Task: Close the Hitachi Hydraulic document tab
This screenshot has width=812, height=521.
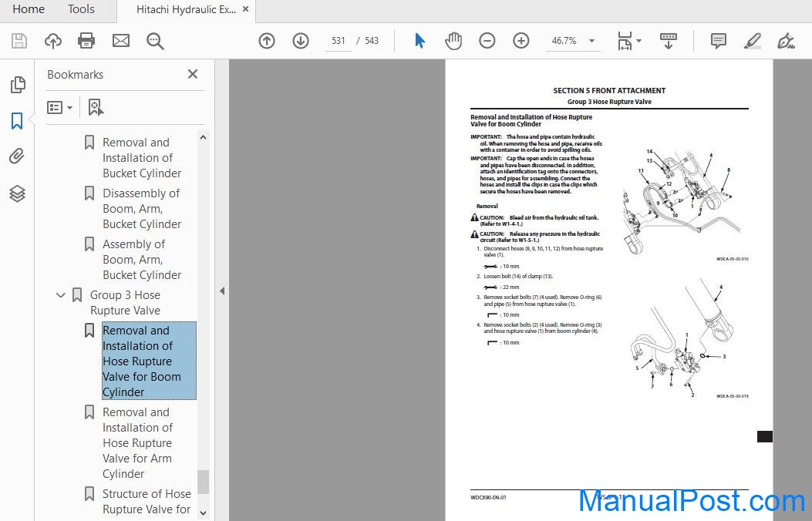Action: [x=245, y=9]
